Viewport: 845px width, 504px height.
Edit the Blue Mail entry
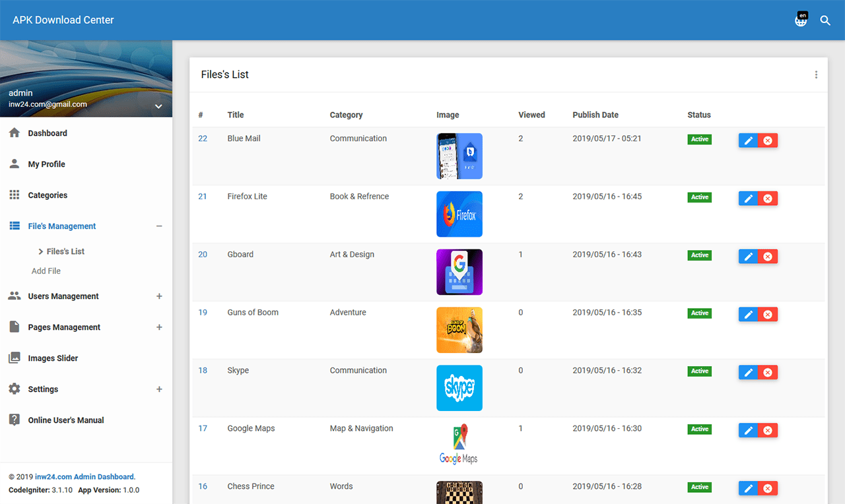coord(748,141)
